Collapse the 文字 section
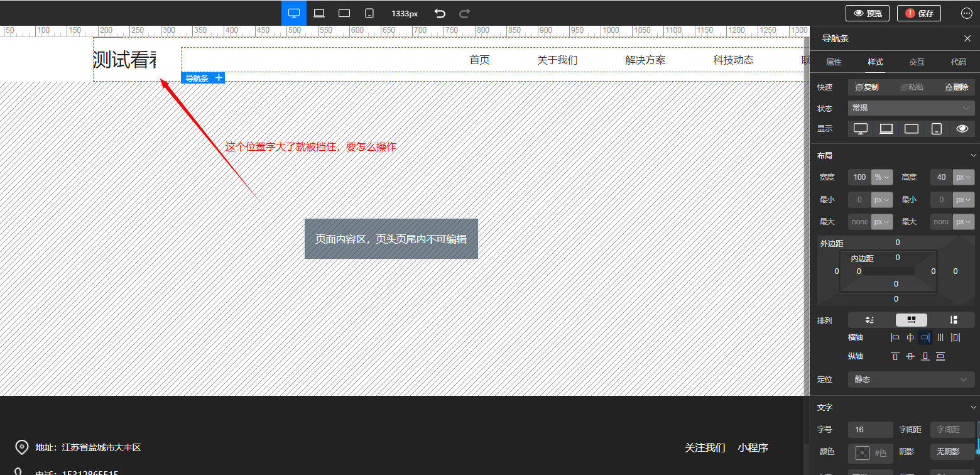The image size is (980, 475). [x=974, y=407]
